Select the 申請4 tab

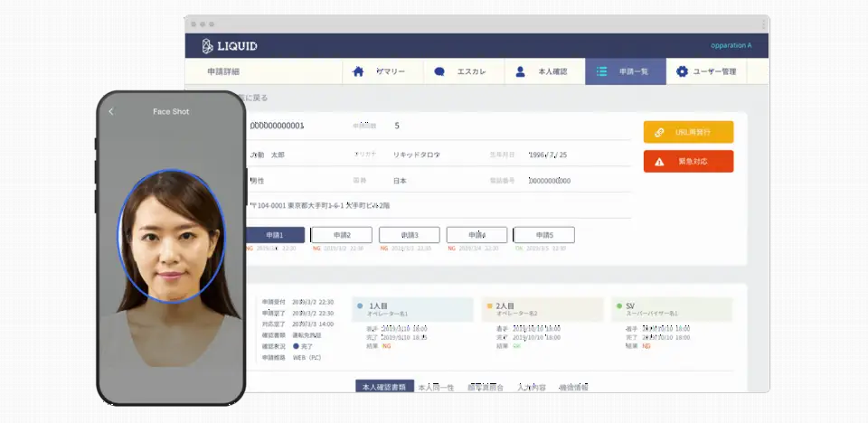pyautogui.click(x=476, y=235)
